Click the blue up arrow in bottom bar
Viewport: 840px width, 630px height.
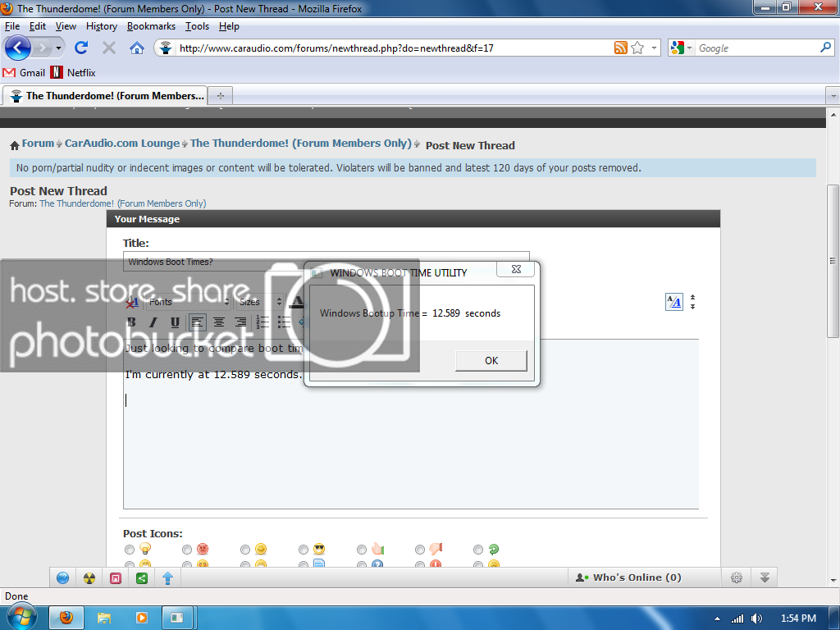(x=167, y=577)
